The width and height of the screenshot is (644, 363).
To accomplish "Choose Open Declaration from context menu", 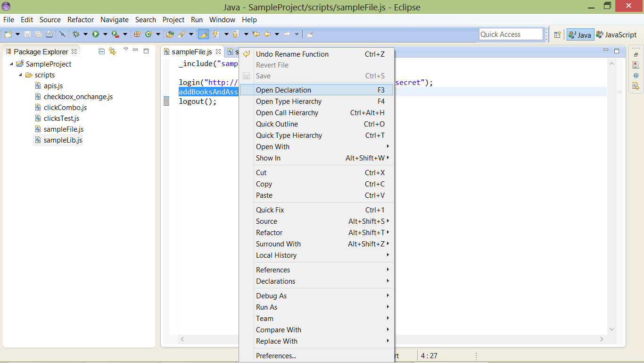I will (283, 90).
